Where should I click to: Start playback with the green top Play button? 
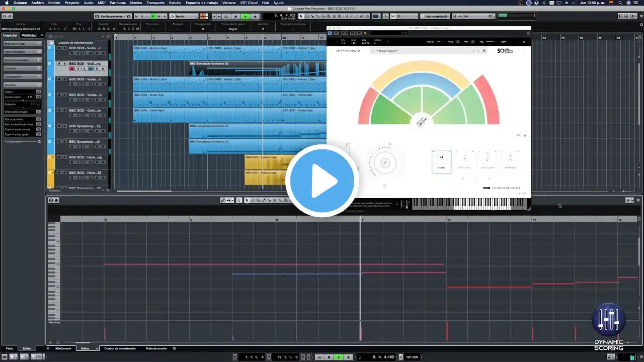pos(246,17)
